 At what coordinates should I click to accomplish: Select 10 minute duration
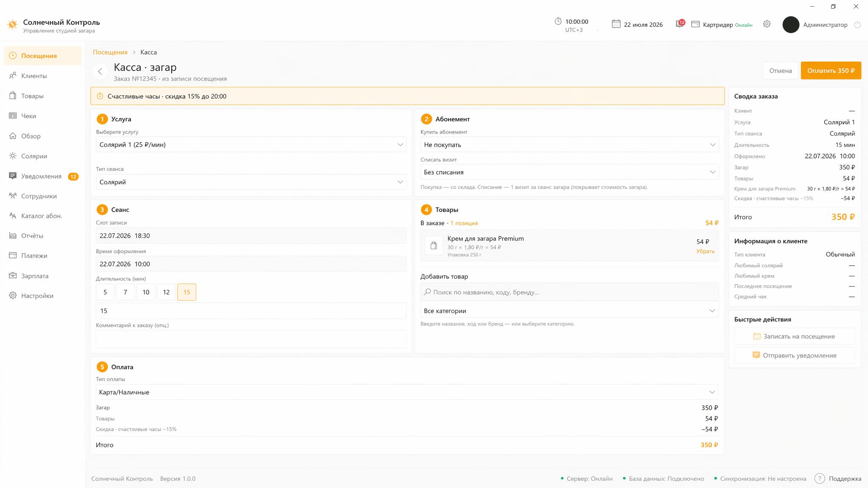tap(146, 292)
